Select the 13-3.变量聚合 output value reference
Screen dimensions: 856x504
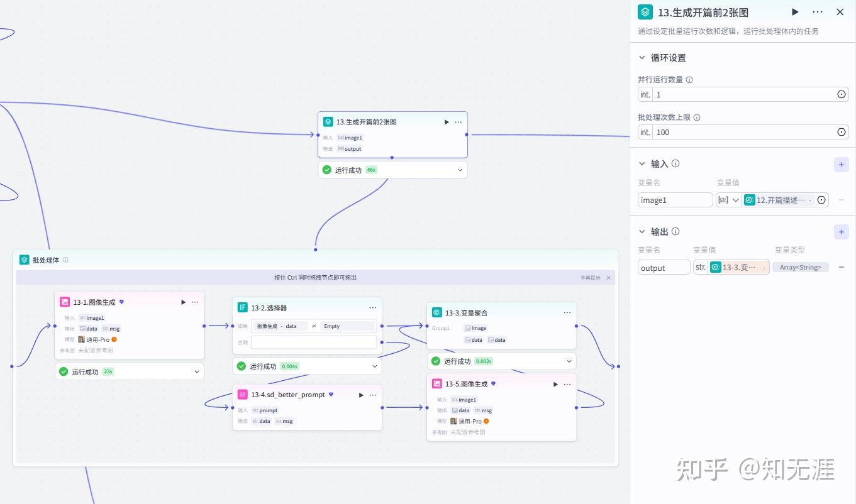(x=739, y=268)
